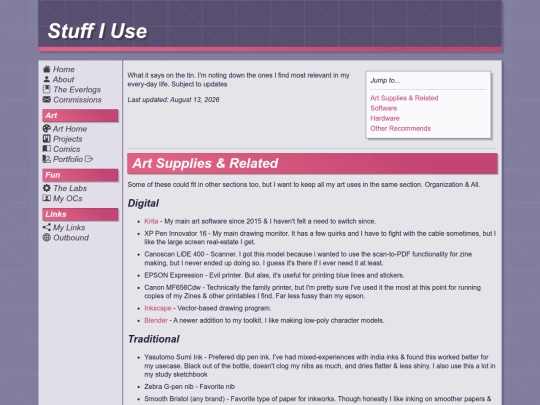Open the Inkscape link
Image resolution: width=540 pixels, height=405 pixels.
[157, 308]
